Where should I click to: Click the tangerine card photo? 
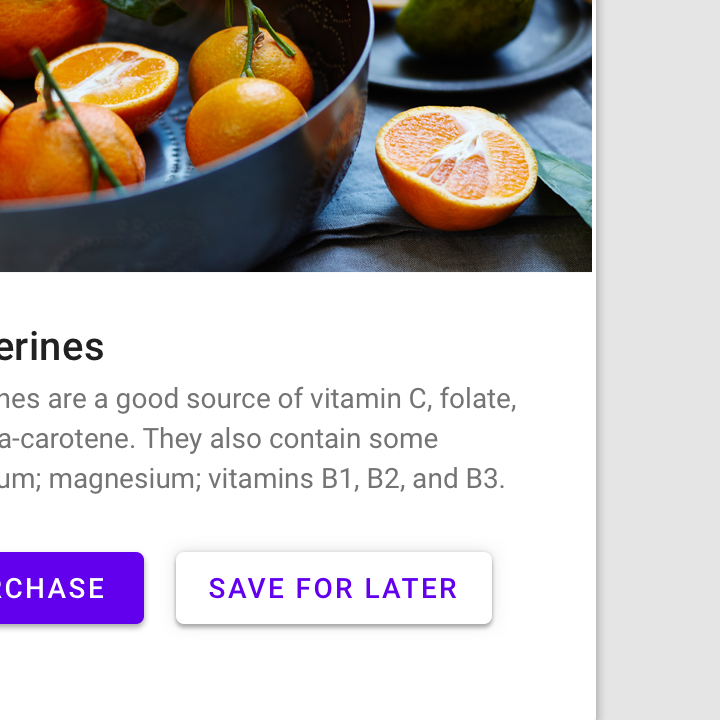[x=296, y=135]
